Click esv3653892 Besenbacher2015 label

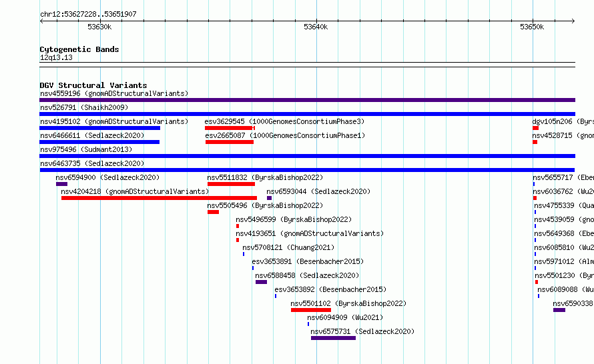330,289
